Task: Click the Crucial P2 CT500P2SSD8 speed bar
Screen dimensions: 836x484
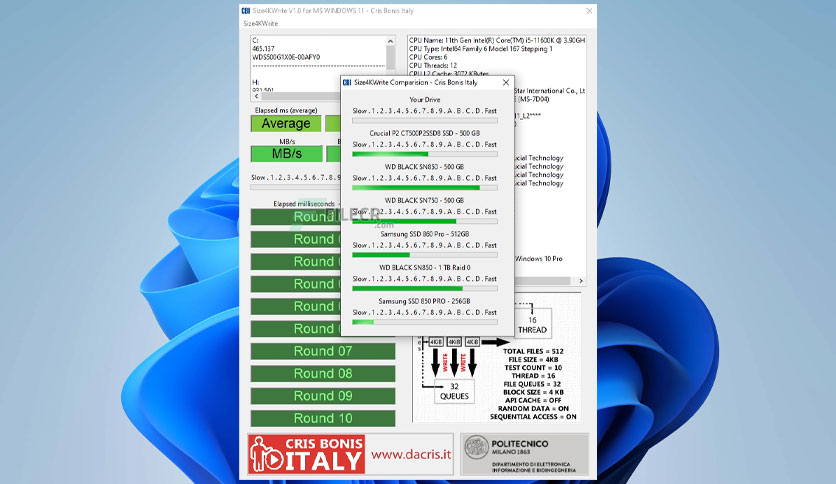Action: [x=425, y=155]
